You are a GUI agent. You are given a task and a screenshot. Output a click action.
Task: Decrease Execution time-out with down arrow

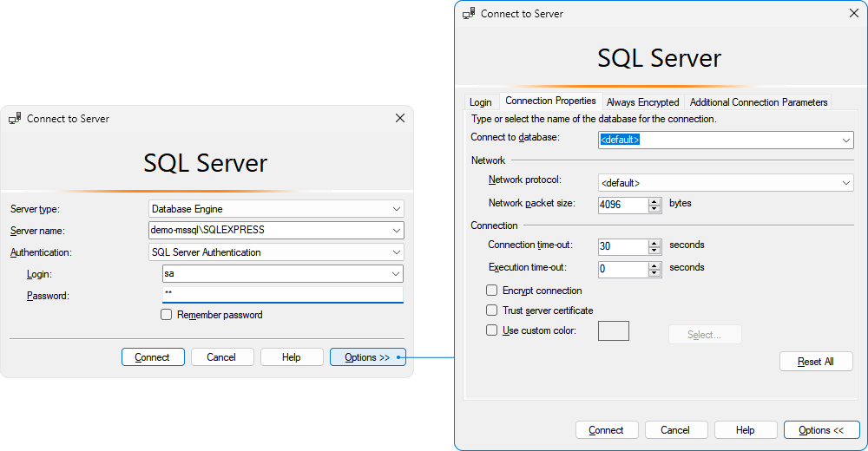click(654, 273)
